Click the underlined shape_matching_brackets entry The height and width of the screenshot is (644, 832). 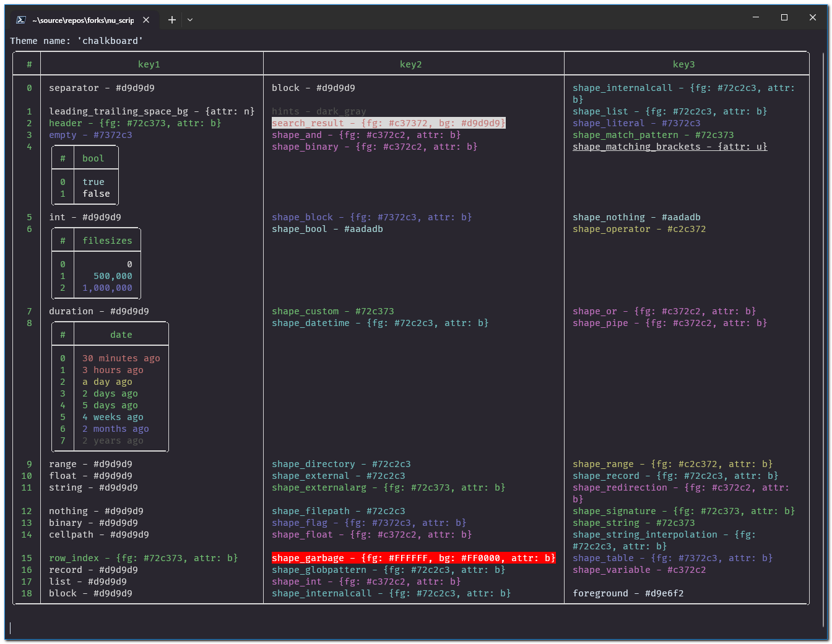click(670, 147)
